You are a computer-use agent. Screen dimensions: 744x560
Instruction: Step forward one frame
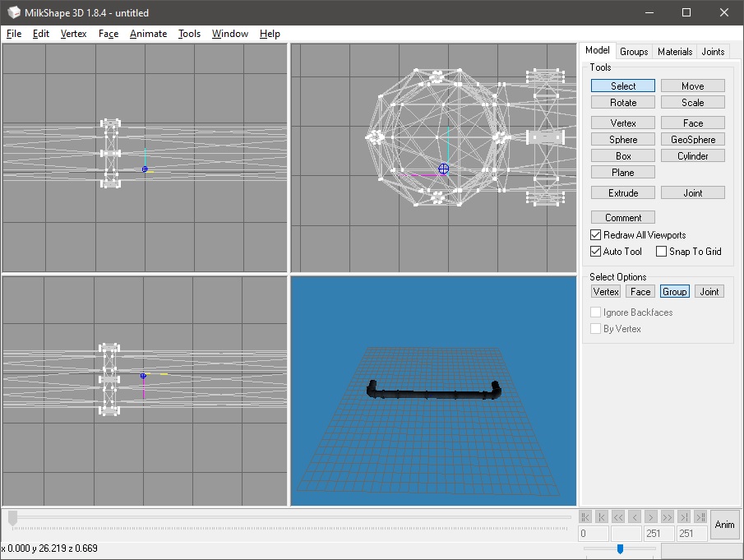(650, 516)
